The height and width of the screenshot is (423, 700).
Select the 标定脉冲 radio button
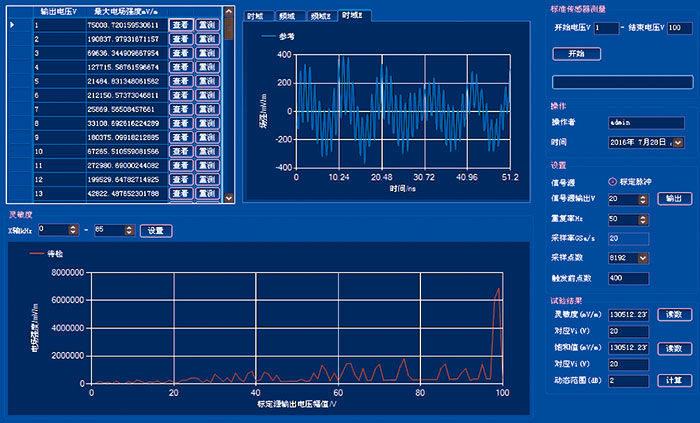click(613, 182)
